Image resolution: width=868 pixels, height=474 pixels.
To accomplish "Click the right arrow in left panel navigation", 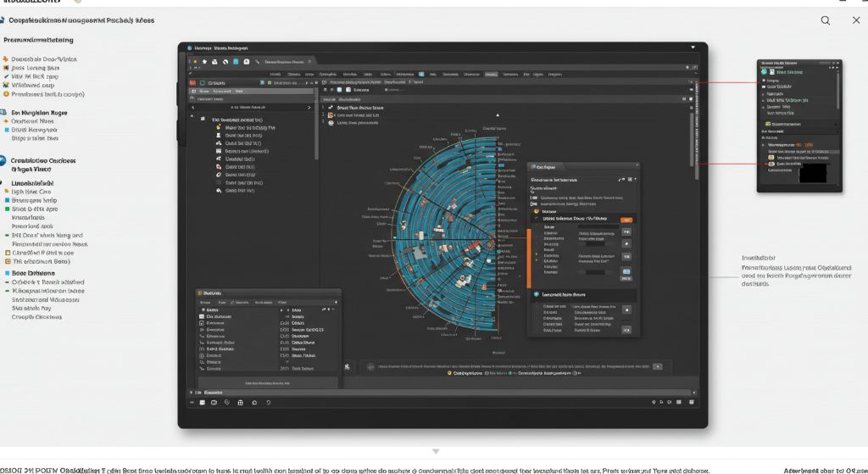I will (x=311, y=108).
